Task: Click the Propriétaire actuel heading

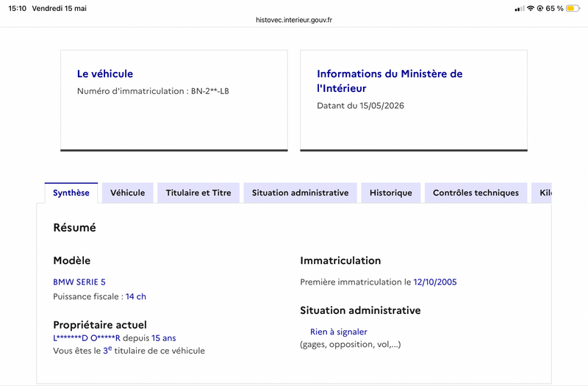Action: click(x=100, y=324)
